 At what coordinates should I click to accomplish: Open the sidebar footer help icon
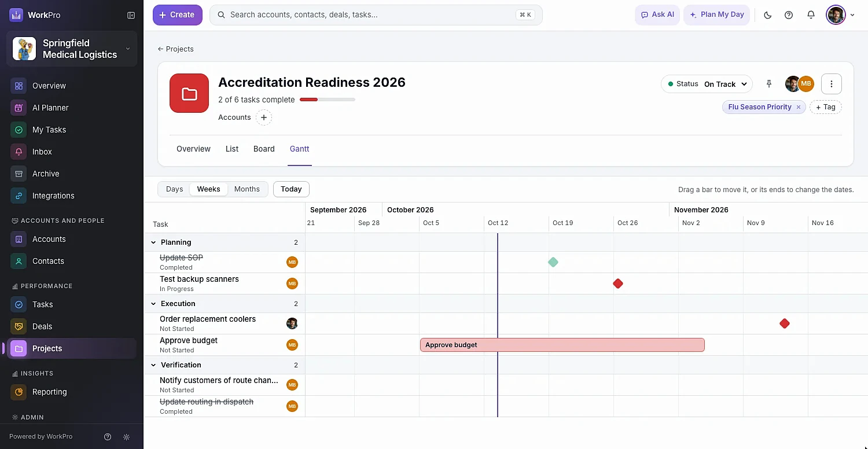[108, 437]
